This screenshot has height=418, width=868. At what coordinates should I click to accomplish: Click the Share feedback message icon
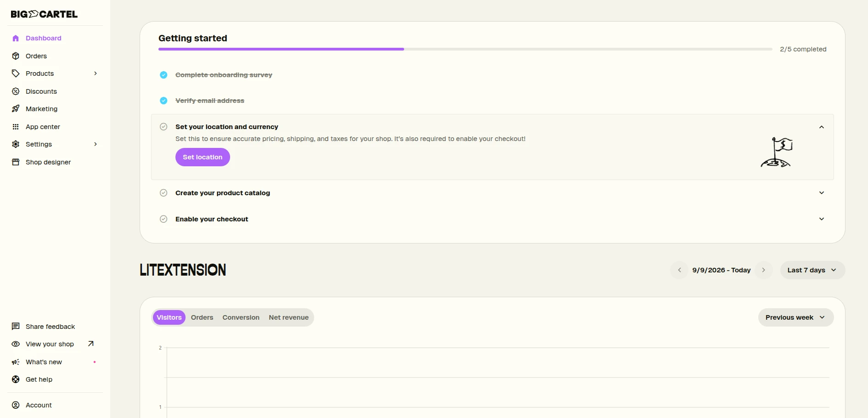[16, 327]
